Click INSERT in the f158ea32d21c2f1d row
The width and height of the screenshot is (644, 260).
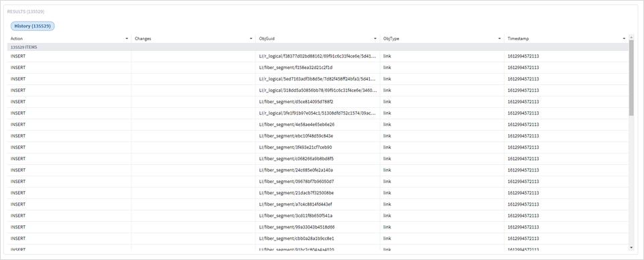18,68
